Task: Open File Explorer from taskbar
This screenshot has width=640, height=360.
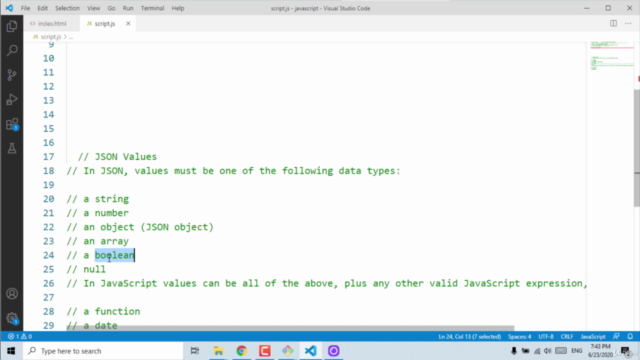Action: tap(218, 351)
